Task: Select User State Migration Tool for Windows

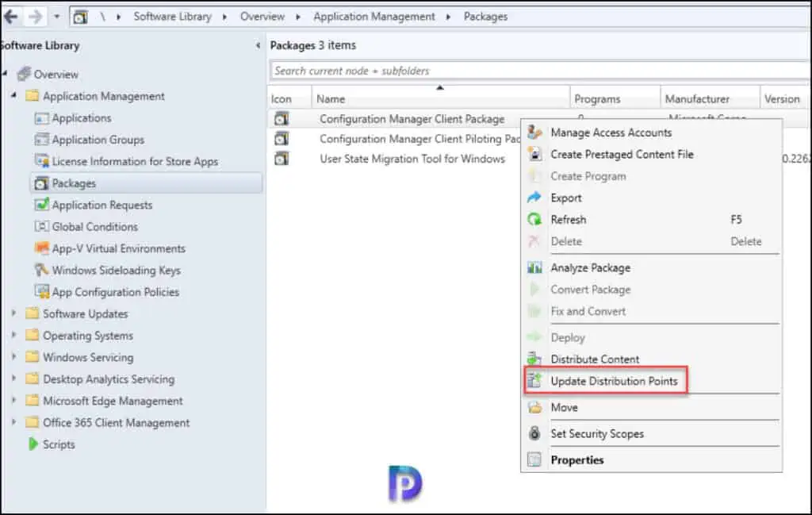Action: click(412, 159)
